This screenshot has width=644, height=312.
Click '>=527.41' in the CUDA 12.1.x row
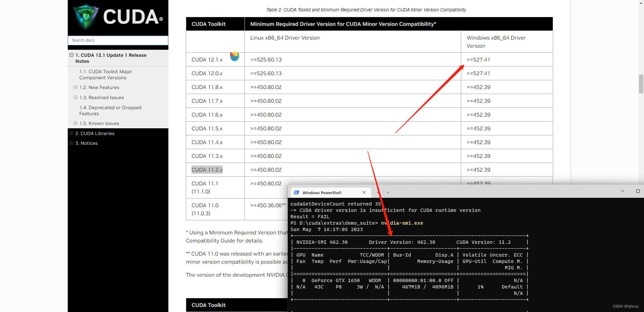(x=478, y=59)
